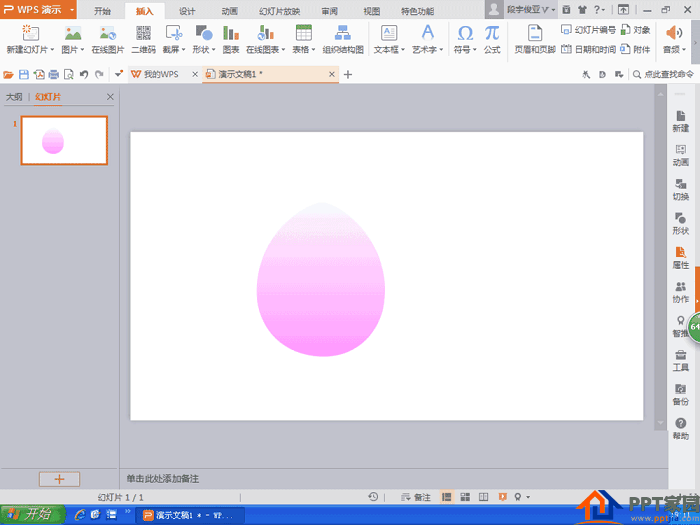The height and width of the screenshot is (525, 700).
Task: Save the document with the disk icon
Action: click(x=24, y=75)
